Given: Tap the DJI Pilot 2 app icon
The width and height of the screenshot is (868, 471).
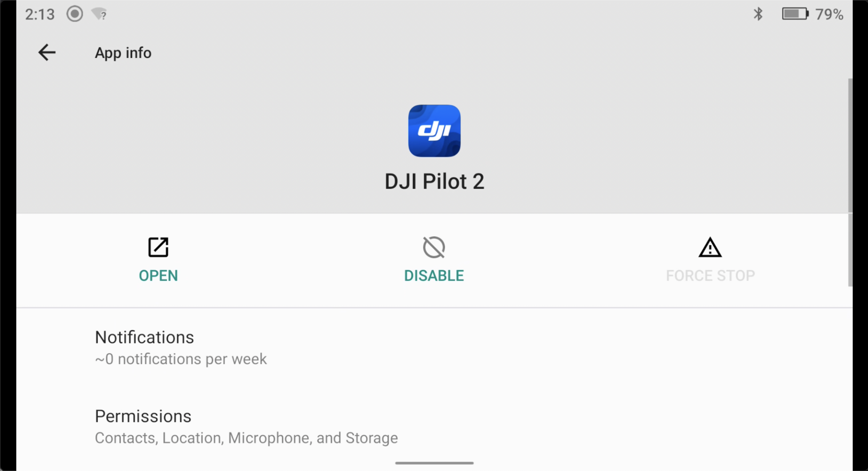Looking at the screenshot, I should pos(434,131).
